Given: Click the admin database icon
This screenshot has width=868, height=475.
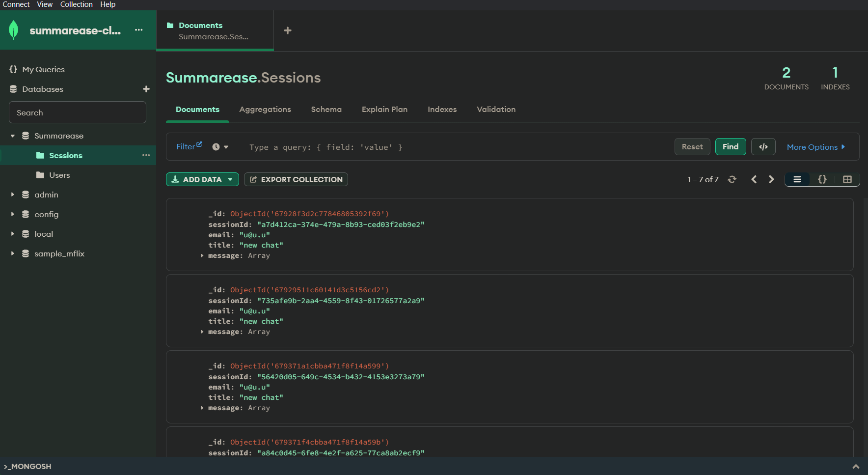Looking at the screenshot, I should [x=26, y=195].
